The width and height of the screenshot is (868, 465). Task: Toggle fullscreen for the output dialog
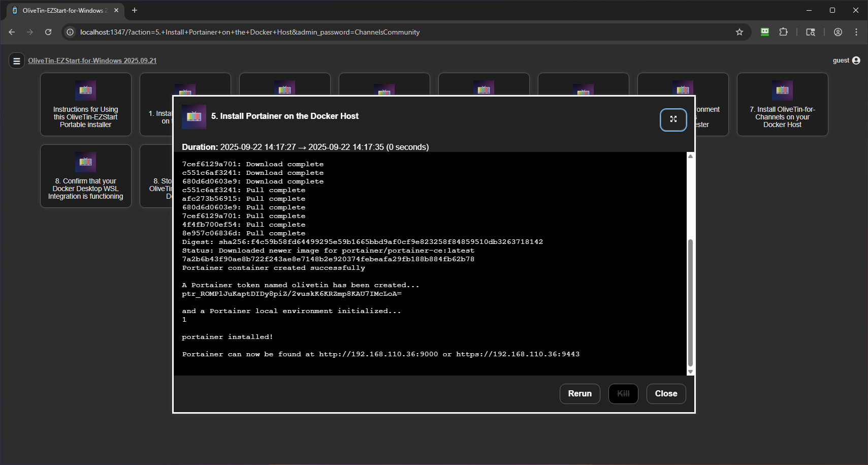pos(673,119)
